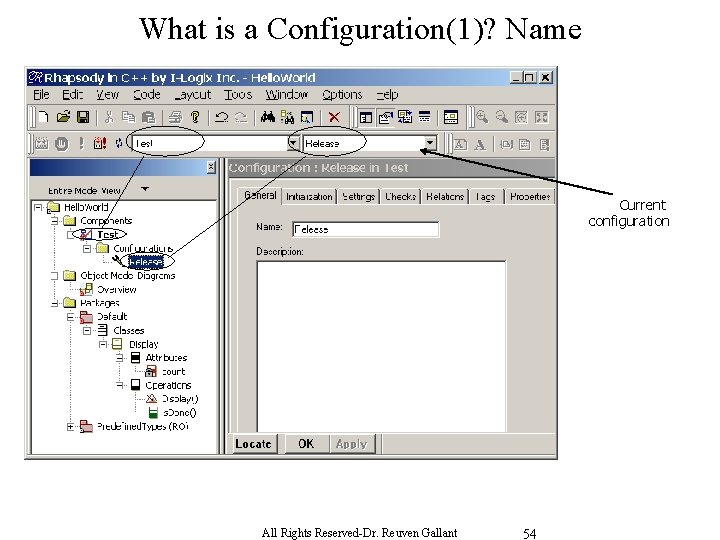
Task: Click the Paste clipboard icon
Action: click(148, 118)
